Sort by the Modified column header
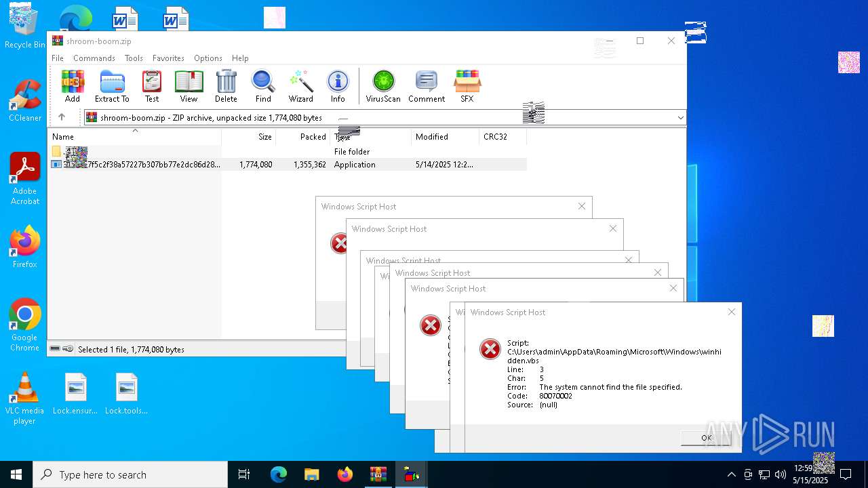The width and height of the screenshot is (868, 488). [x=446, y=136]
